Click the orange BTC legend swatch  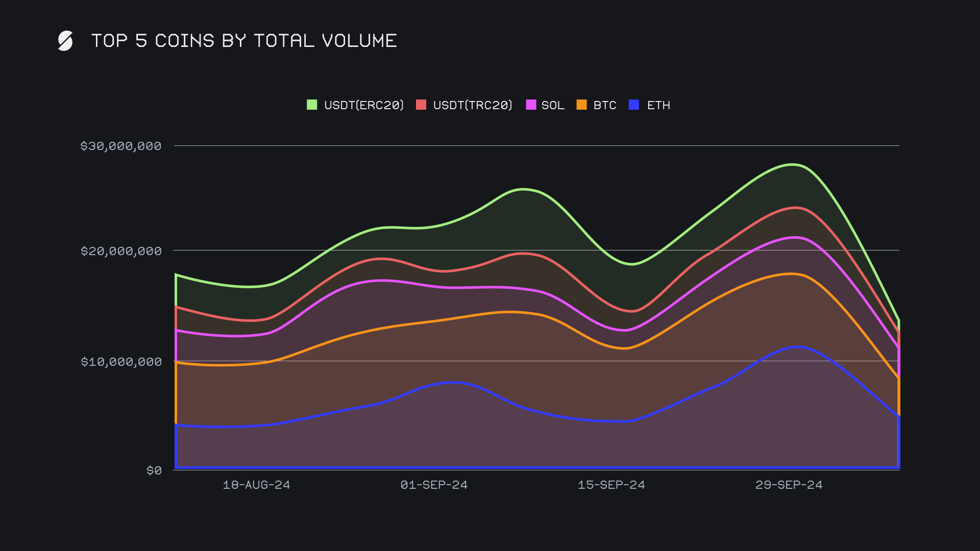tap(581, 105)
